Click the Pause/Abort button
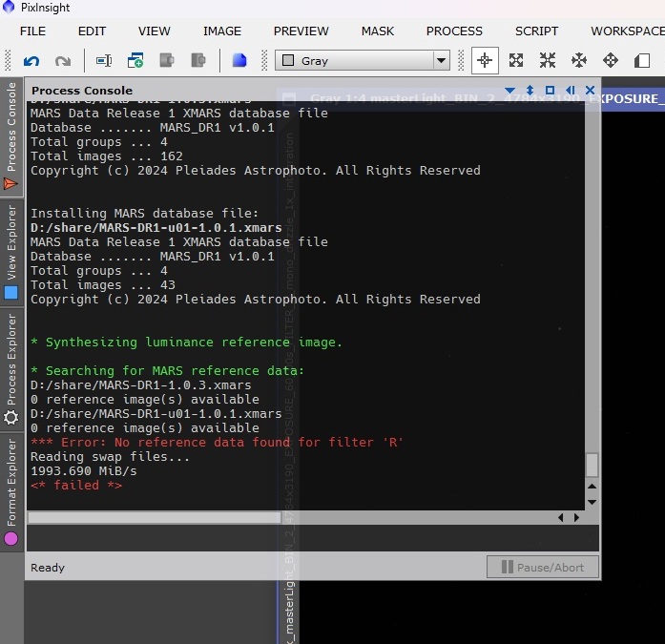 543,567
